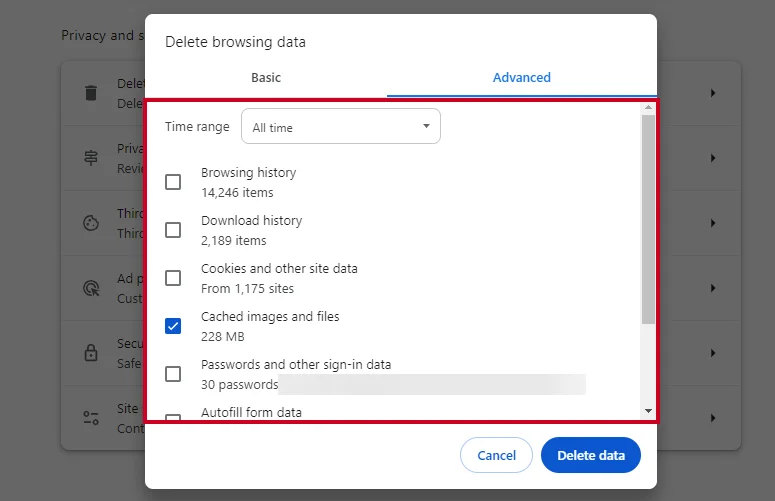Screen dimensions: 775x501
Task: Expand the Ad privacy row chevron arrow
Action: 713,288
